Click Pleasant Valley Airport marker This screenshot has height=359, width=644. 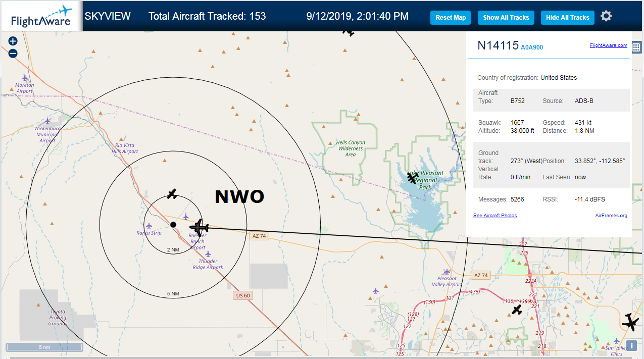pos(446,272)
